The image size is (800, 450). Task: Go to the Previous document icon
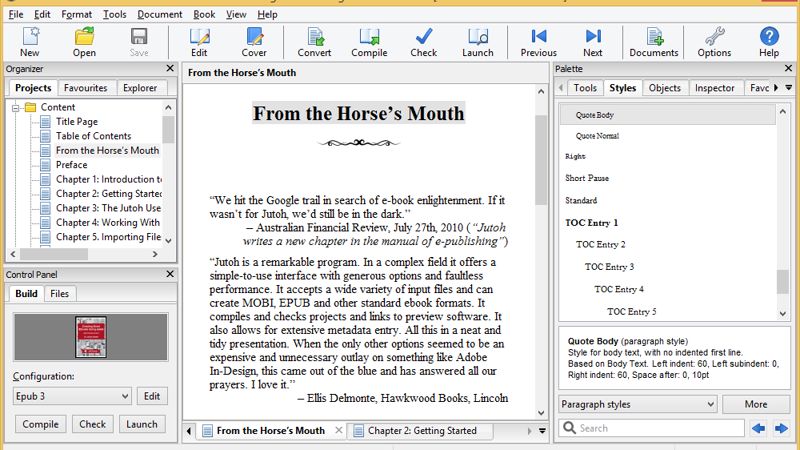538,41
